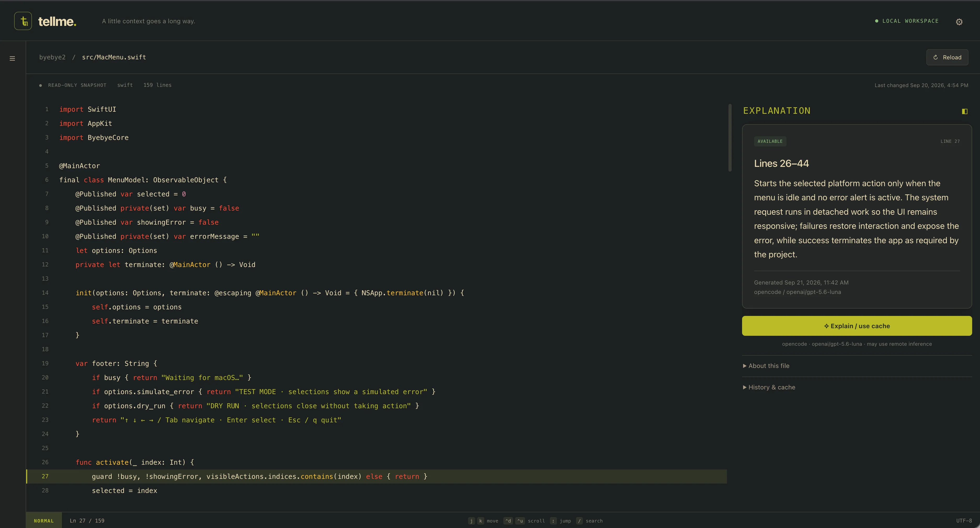
Task: Click the UTF-8 encoding label
Action: [x=964, y=521]
